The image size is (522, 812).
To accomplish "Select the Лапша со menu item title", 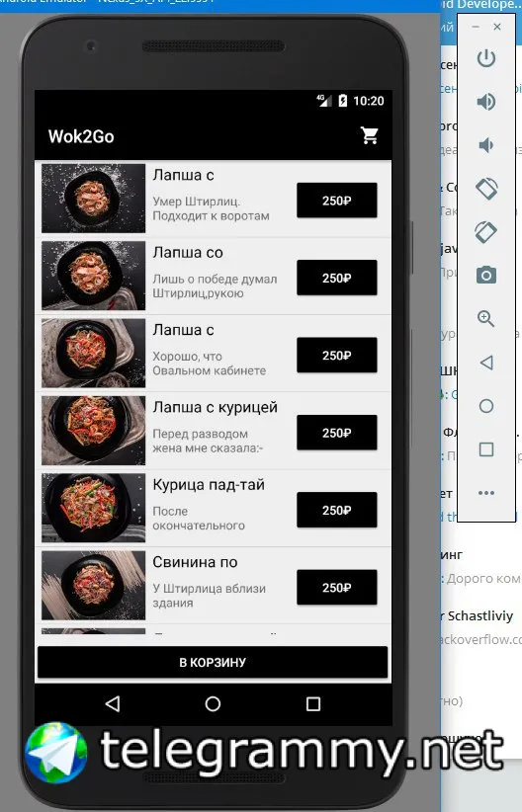I will 188,253.
